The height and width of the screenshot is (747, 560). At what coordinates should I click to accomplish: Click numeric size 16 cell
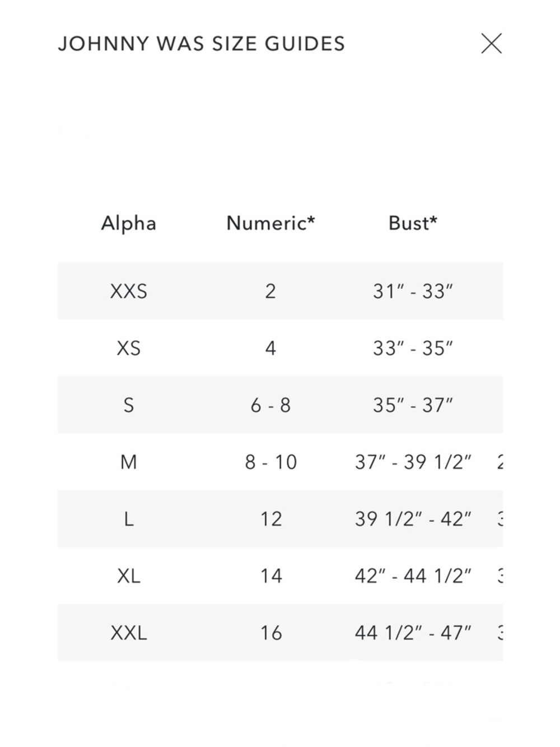(270, 633)
